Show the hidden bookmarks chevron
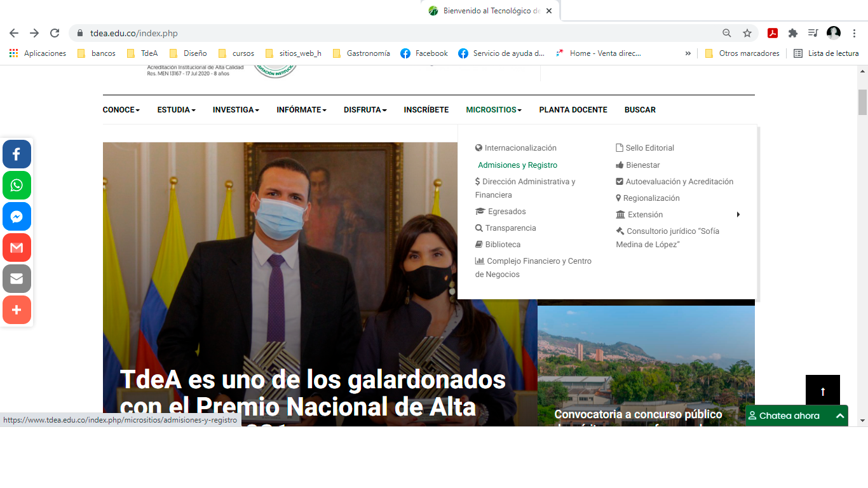The image size is (868, 488). [688, 53]
